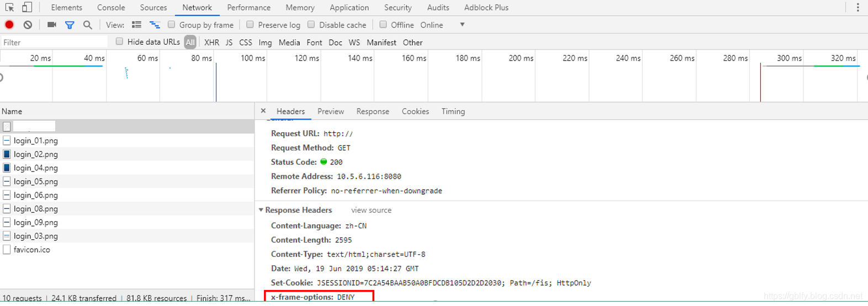Viewport: 868px width, 306px height.
Task: Select the login_09.png request
Action: point(127,222)
